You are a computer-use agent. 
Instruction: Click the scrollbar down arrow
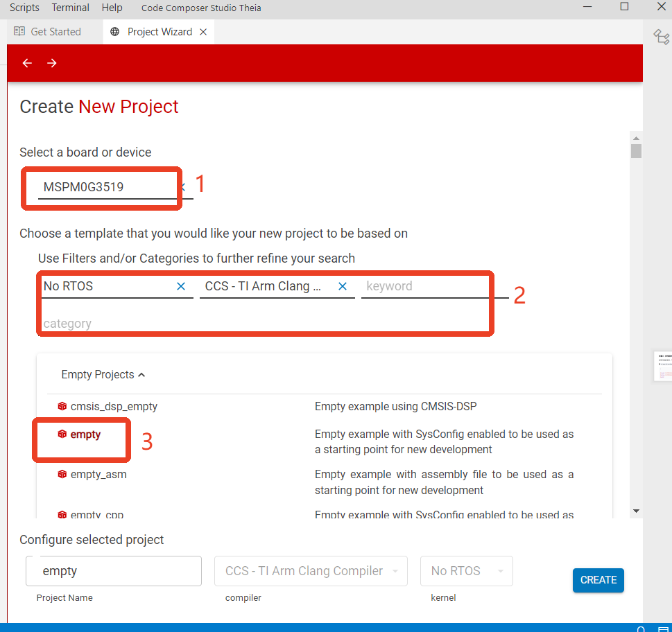coord(637,511)
